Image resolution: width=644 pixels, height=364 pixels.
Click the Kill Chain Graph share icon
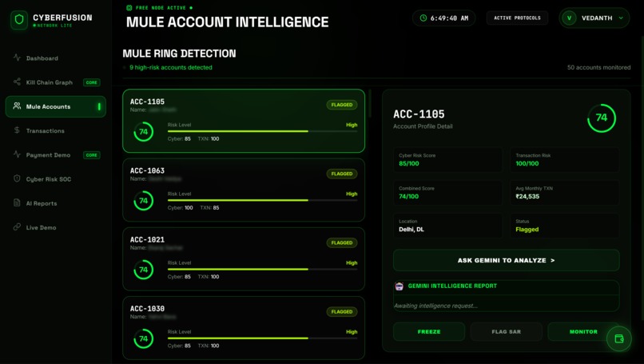coord(17,82)
